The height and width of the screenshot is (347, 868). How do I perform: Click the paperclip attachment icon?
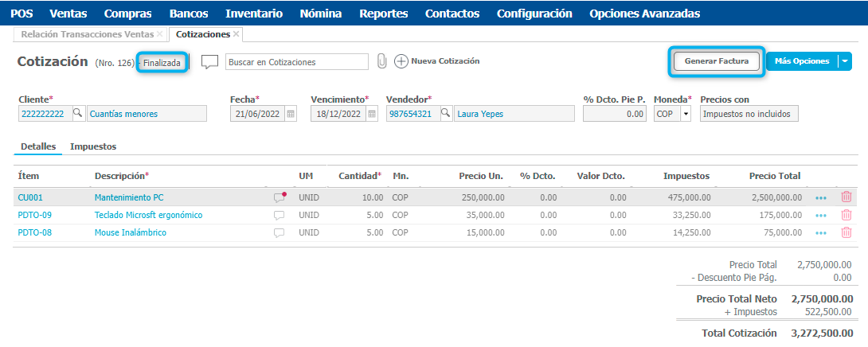tap(381, 61)
